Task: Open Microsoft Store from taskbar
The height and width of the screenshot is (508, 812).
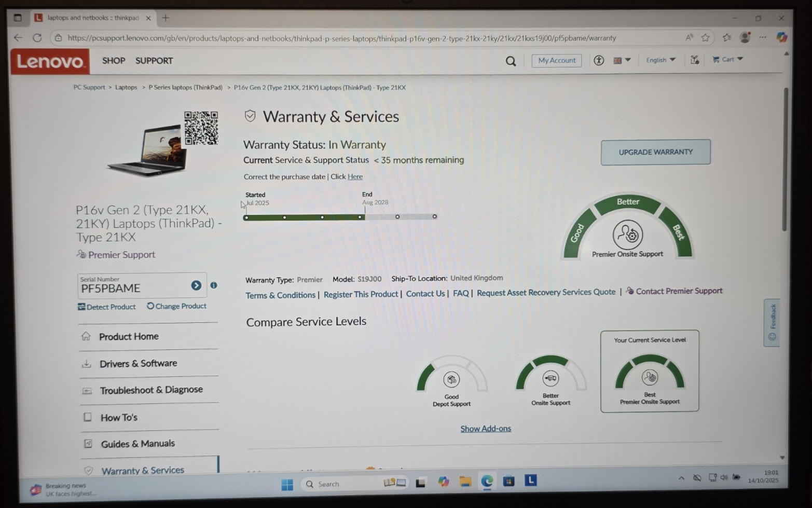Action: (x=508, y=481)
